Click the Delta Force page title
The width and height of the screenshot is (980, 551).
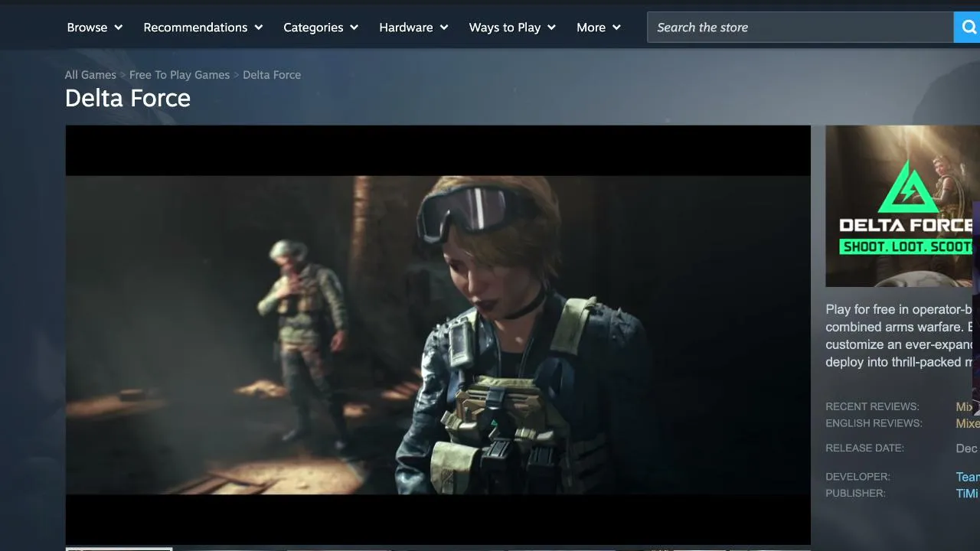pyautogui.click(x=128, y=98)
